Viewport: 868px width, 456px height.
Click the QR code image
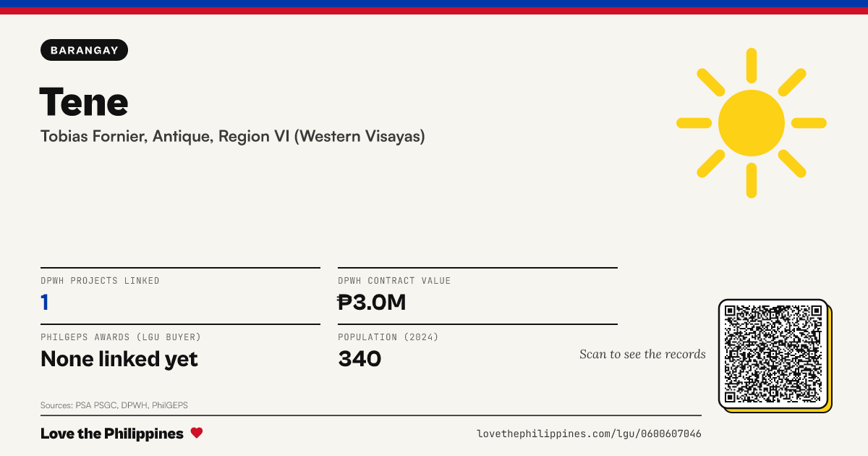(773, 354)
